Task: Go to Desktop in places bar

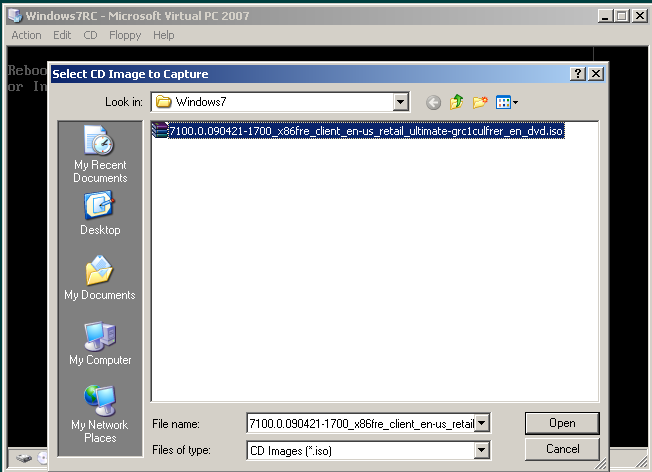Action: 100,213
